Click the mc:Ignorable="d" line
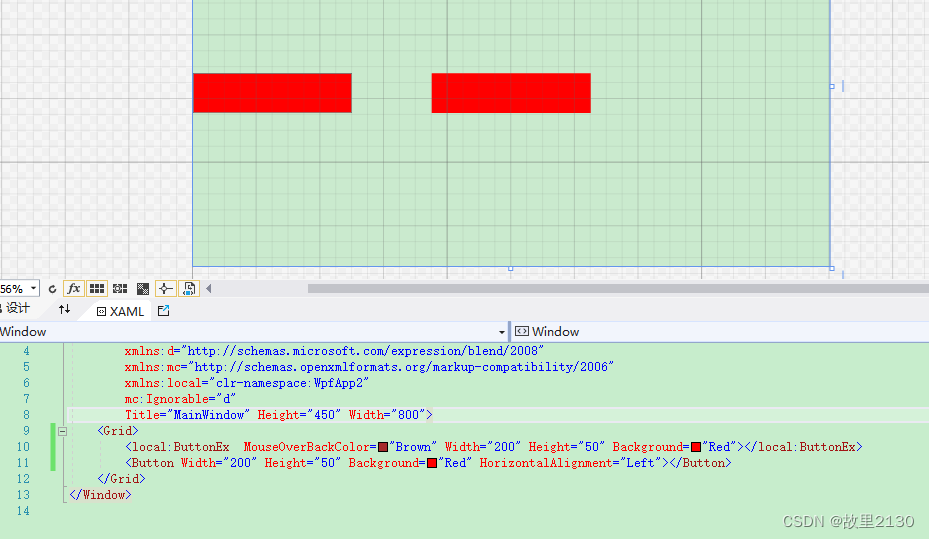The height and width of the screenshot is (539, 929). point(180,399)
